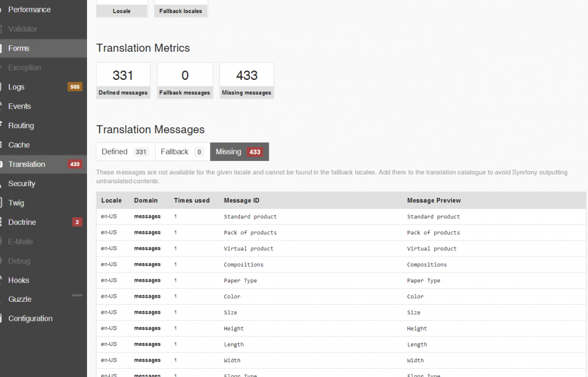
Task: Click the en-US locale in Standard product row
Action: tap(109, 216)
